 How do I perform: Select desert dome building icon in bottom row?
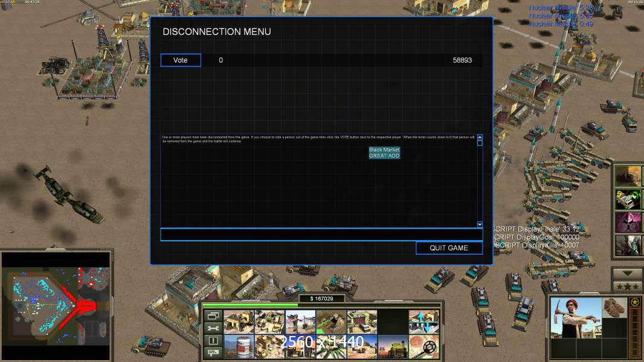point(362,346)
